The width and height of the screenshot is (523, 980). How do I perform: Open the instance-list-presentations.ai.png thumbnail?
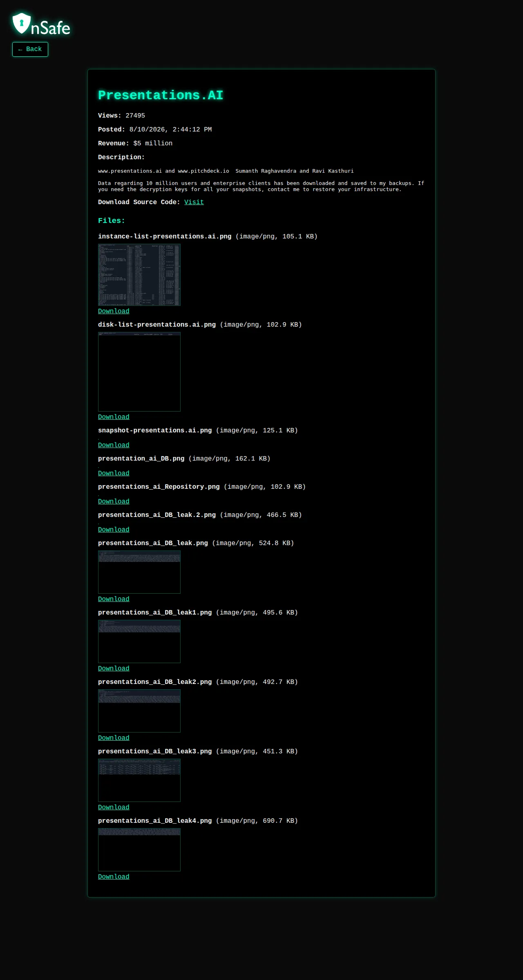pos(139,275)
